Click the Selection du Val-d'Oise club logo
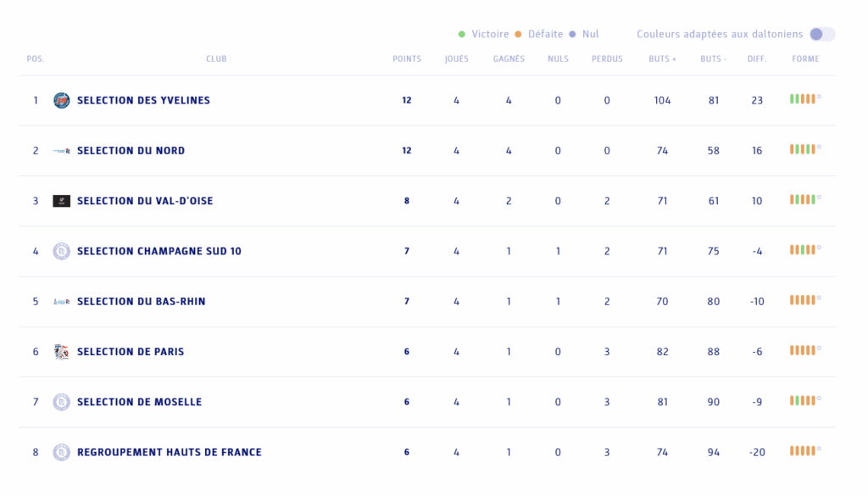Viewport: 868px width, 496px height. 62,201
